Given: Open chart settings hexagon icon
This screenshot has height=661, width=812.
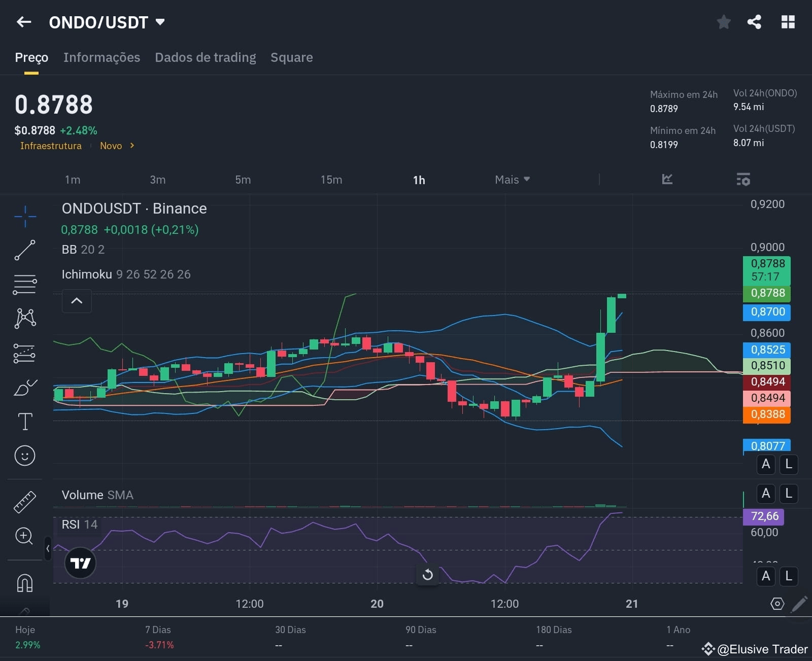Looking at the screenshot, I should (777, 604).
